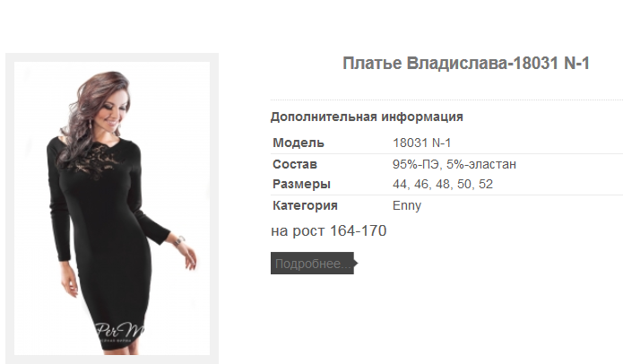Click size 52 in sizes list
The image size is (623, 364).
486,184
